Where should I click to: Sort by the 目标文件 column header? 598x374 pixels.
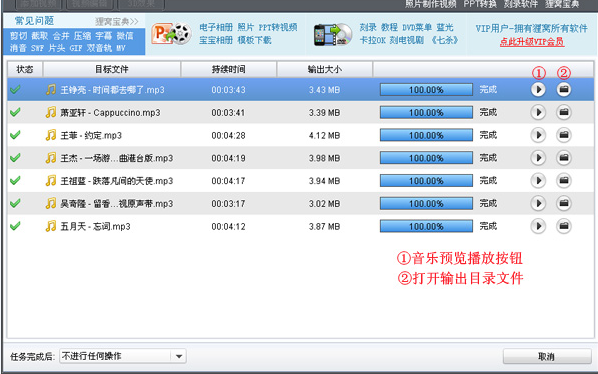pyautogui.click(x=112, y=69)
